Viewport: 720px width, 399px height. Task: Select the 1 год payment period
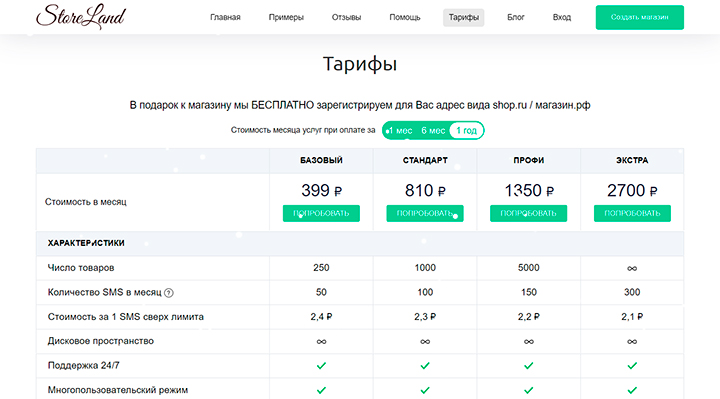click(466, 130)
